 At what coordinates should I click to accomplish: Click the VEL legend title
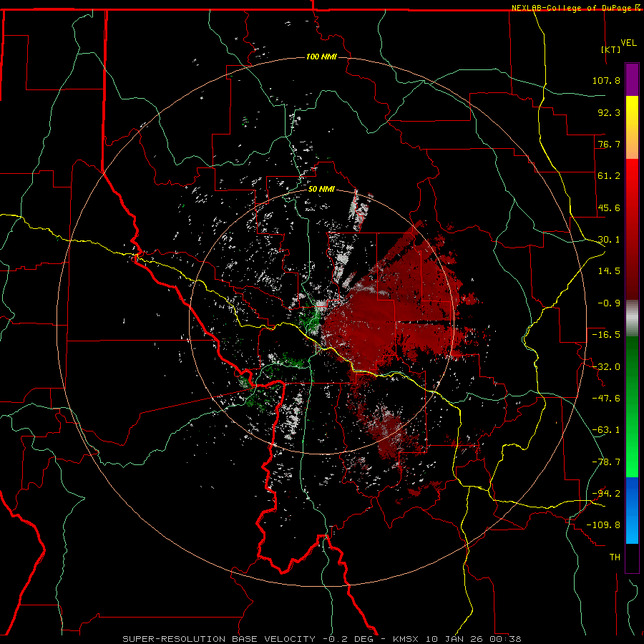pyautogui.click(x=628, y=43)
